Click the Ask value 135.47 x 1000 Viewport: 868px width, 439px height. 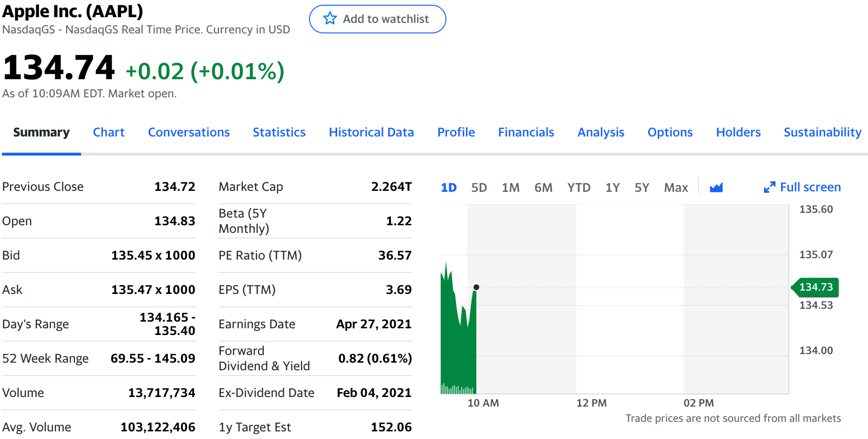point(153,290)
